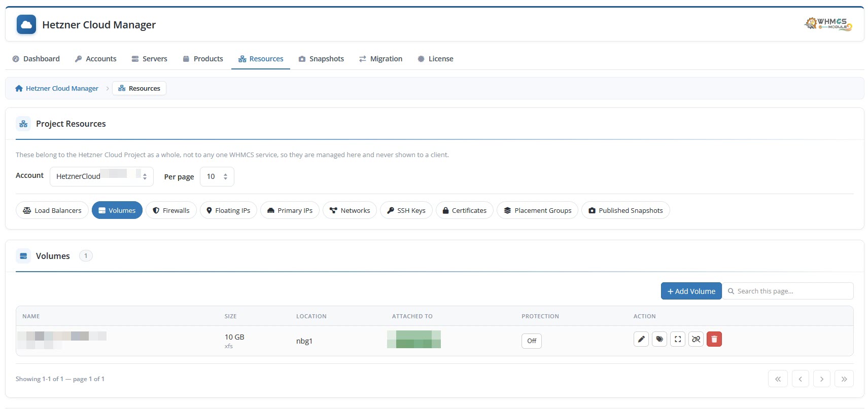Go to the Products tab
The height and width of the screenshot is (410, 868).
click(203, 59)
